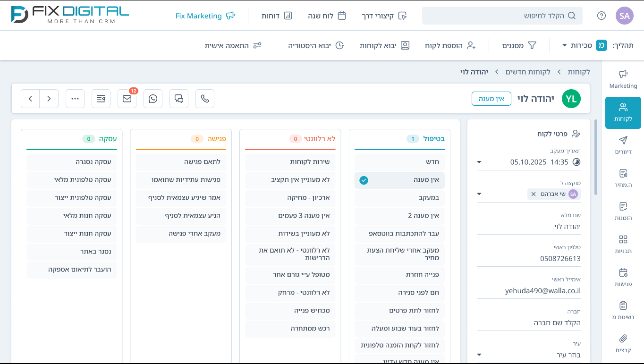This screenshot has height=364, width=644.
Task: Click the פרטי לקוח edit icon
Action: (576, 134)
